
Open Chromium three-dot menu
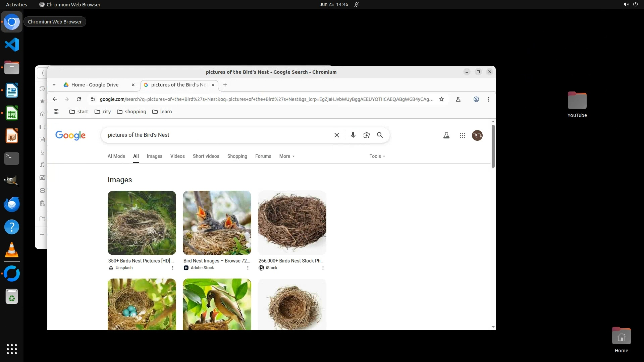click(x=488, y=99)
